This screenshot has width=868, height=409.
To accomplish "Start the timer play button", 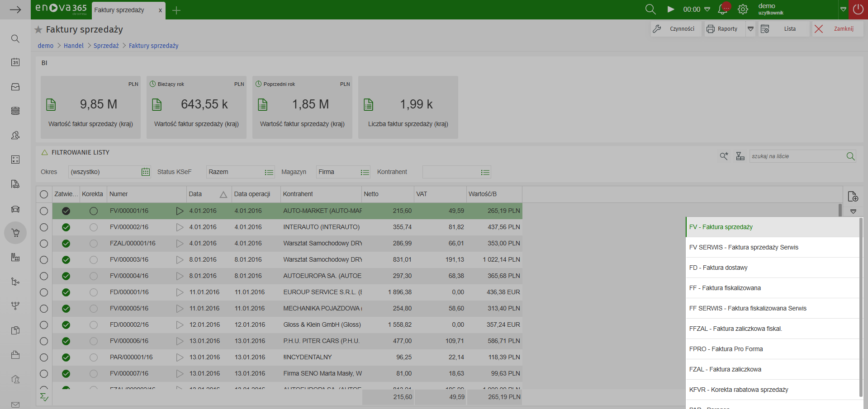I will [671, 9].
